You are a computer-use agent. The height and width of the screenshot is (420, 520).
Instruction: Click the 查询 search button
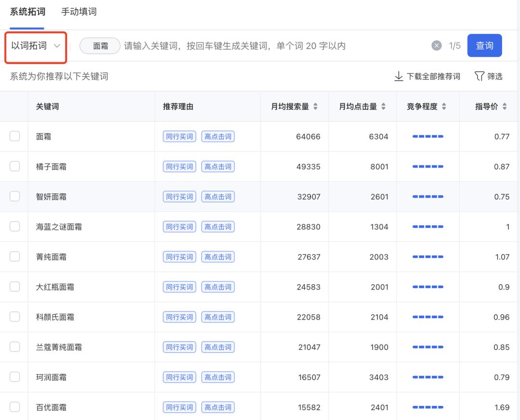coord(484,45)
